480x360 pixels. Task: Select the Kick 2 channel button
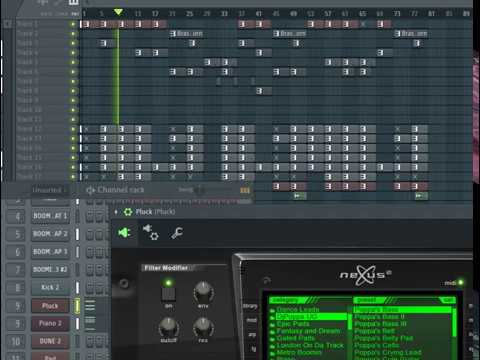point(50,287)
